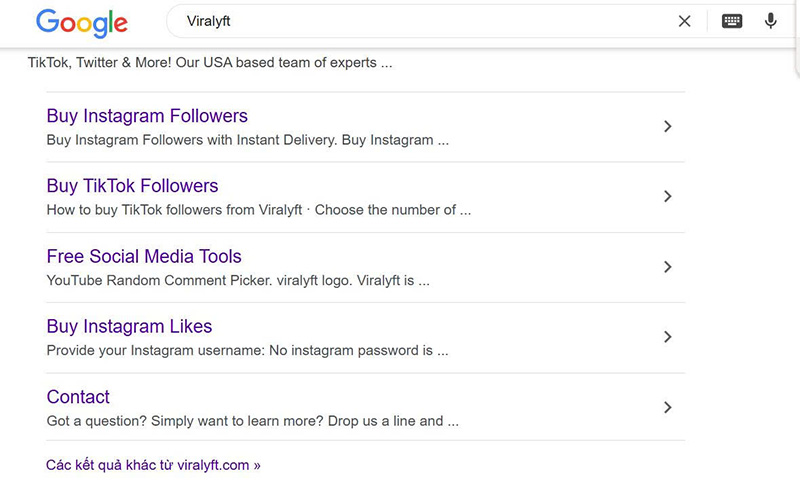Open the on-screen keyboard icon
800x480 pixels.
pos(732,21)
